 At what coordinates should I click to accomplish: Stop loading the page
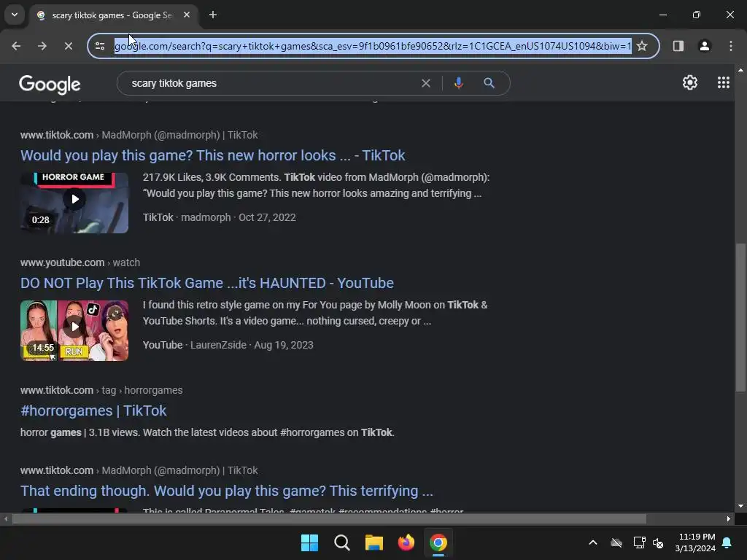pyautogui.click(x=68, y=46)
